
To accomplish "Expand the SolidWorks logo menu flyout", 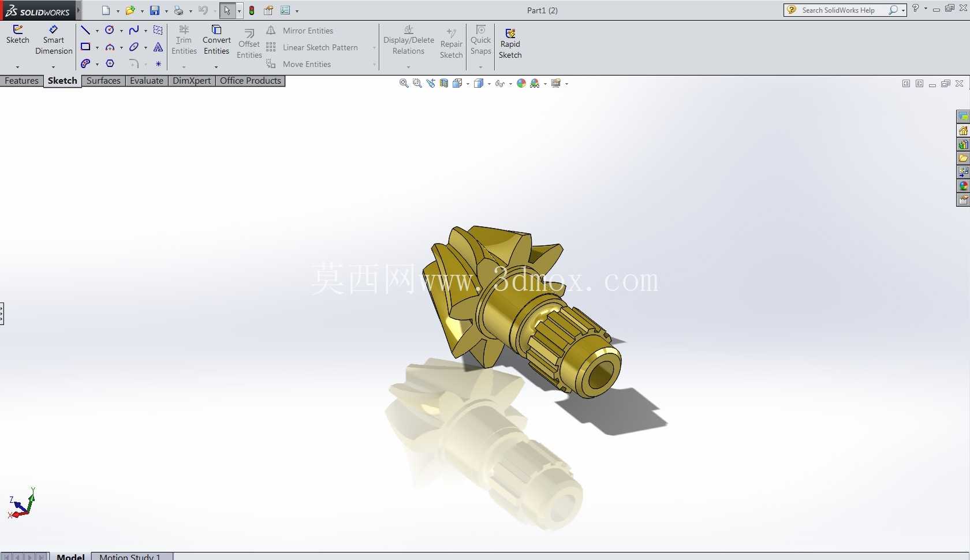I will 79,10.
